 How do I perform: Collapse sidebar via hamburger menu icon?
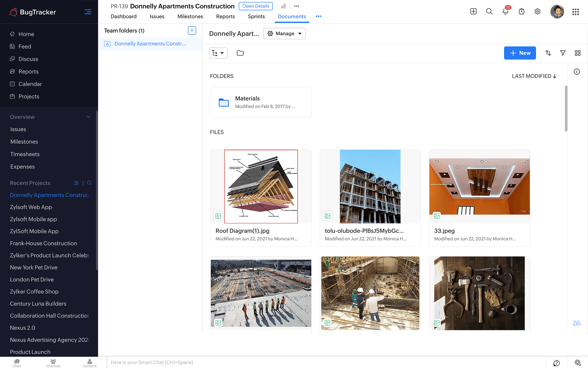coord(88,12)
